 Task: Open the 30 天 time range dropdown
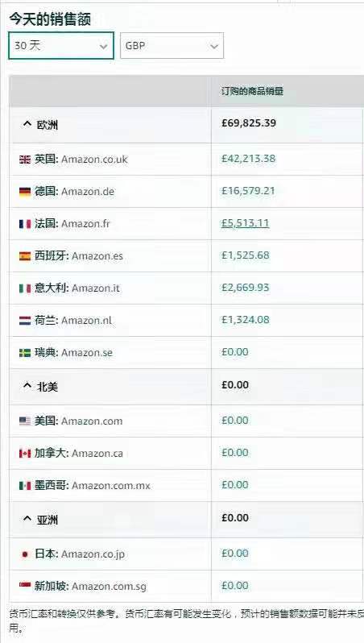coord(61,45)
